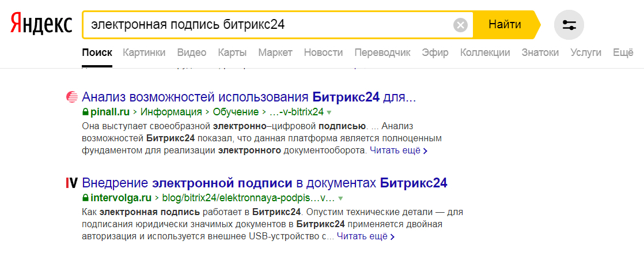Image resolution: width=644 pixels, height=256 pixels.
Task: Click snippet text 'Она выступает своеобразной электронно–цифровой подписью'
Action: (224, 125)
